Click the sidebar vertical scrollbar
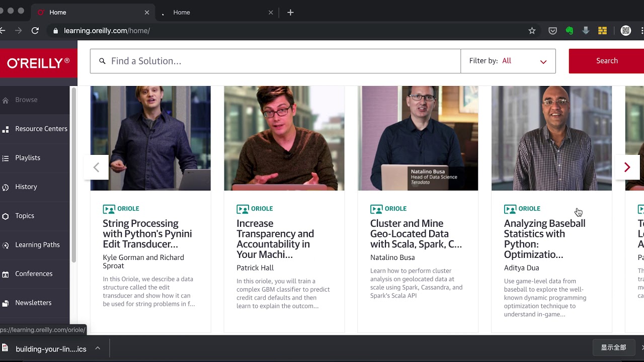 tap(73, 174)
